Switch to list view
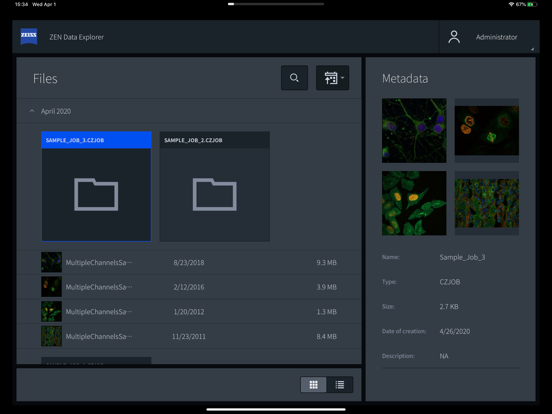The width and height of the screenshot is (552, 414). [340, 385]
